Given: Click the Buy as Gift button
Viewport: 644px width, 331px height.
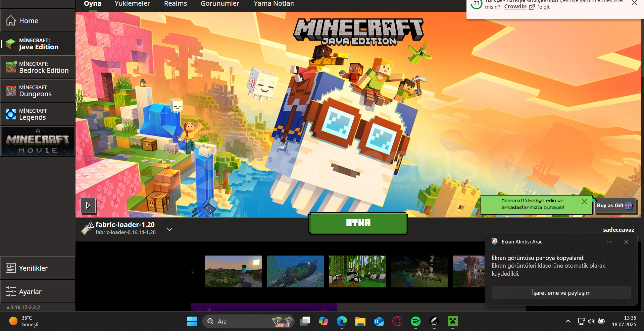Looking at the screenshot, I should (614, 206).
